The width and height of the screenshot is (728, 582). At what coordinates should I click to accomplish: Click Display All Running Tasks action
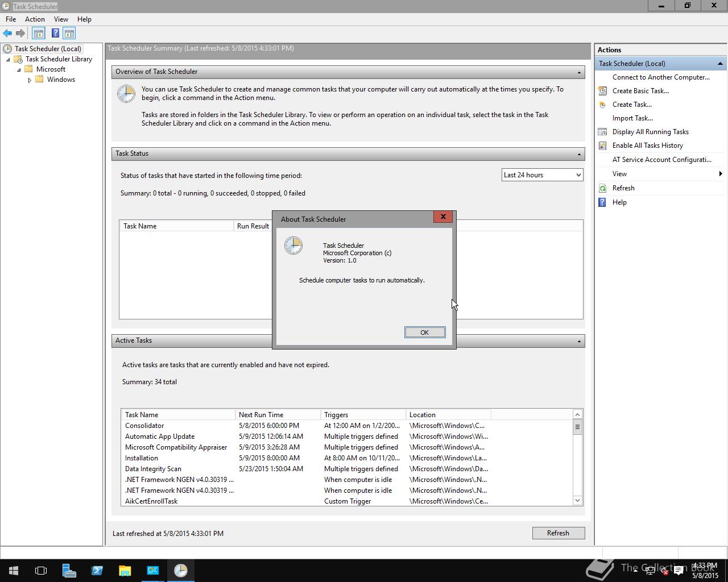[x=651, y=132]
